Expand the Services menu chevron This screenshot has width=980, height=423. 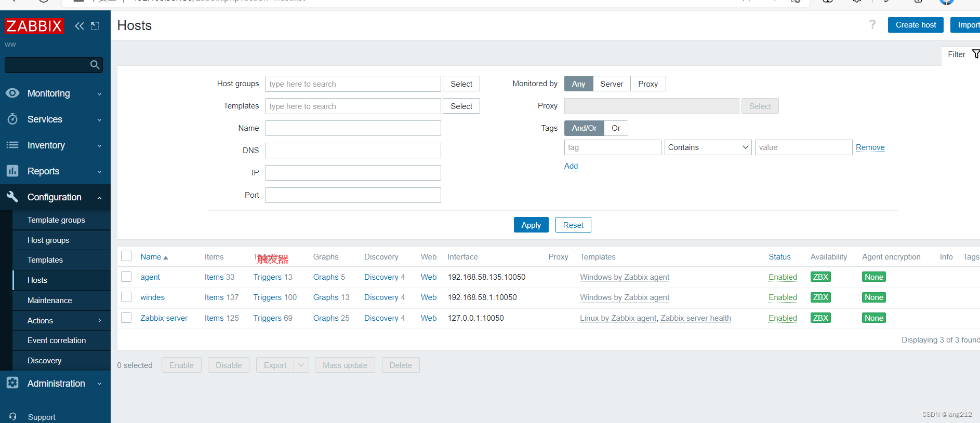99,120
